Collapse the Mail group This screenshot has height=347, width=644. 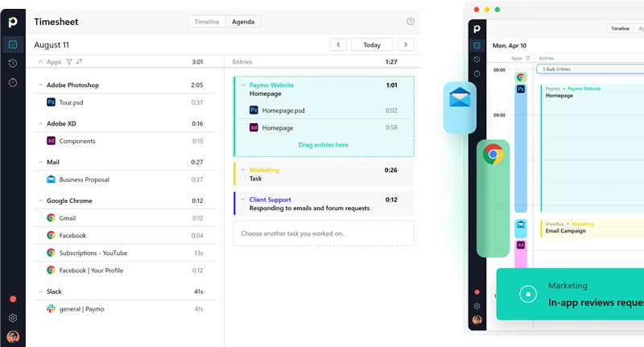coord(40,162)
